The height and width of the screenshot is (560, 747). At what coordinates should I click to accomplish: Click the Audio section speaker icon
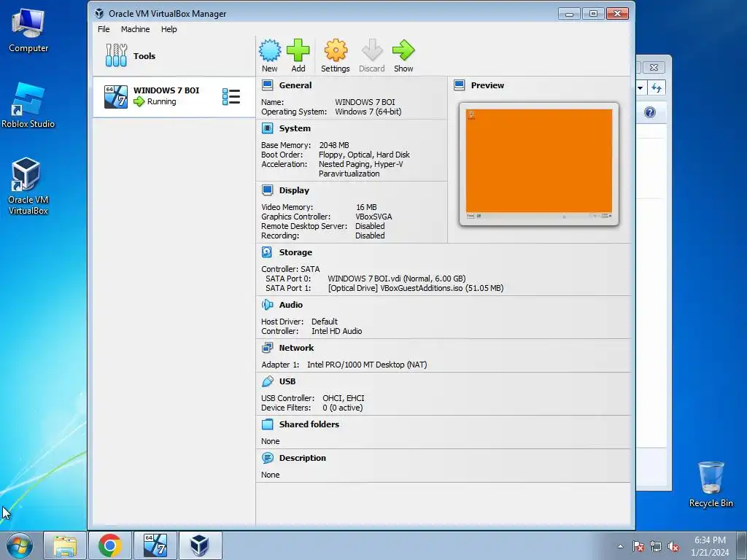(267, 305)
